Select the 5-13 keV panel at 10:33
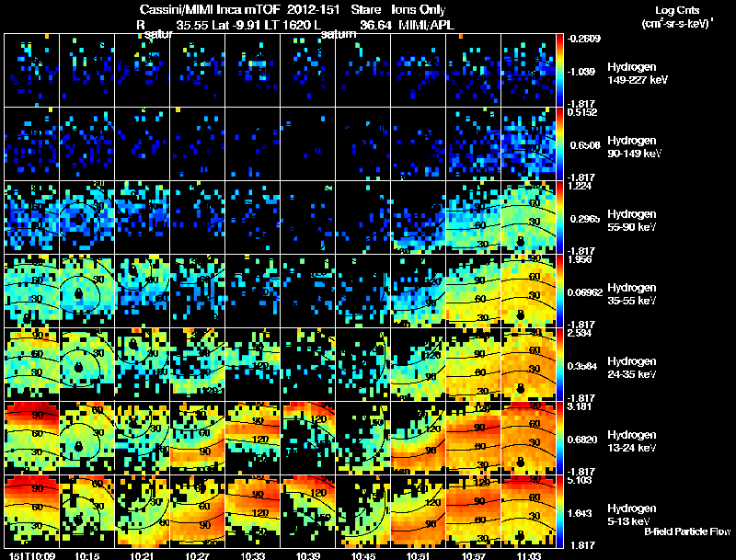Viewport: 736px width, 560px height. [252, 512]
